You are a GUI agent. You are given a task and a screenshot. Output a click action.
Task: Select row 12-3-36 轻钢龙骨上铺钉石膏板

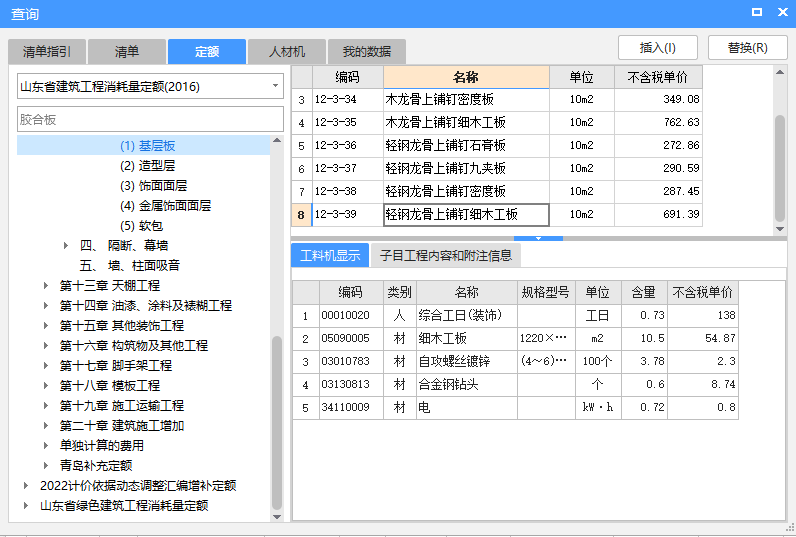tap(498, 145)
